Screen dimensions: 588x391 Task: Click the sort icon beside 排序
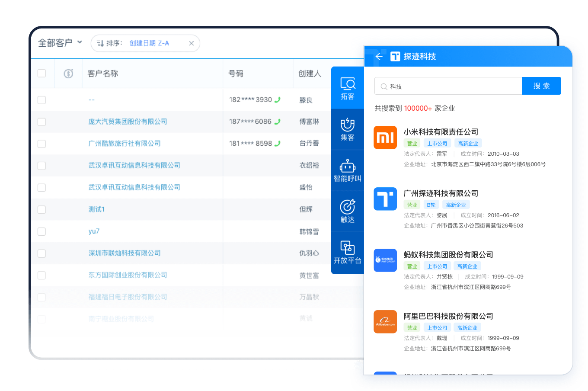click(x=100, y=43)
